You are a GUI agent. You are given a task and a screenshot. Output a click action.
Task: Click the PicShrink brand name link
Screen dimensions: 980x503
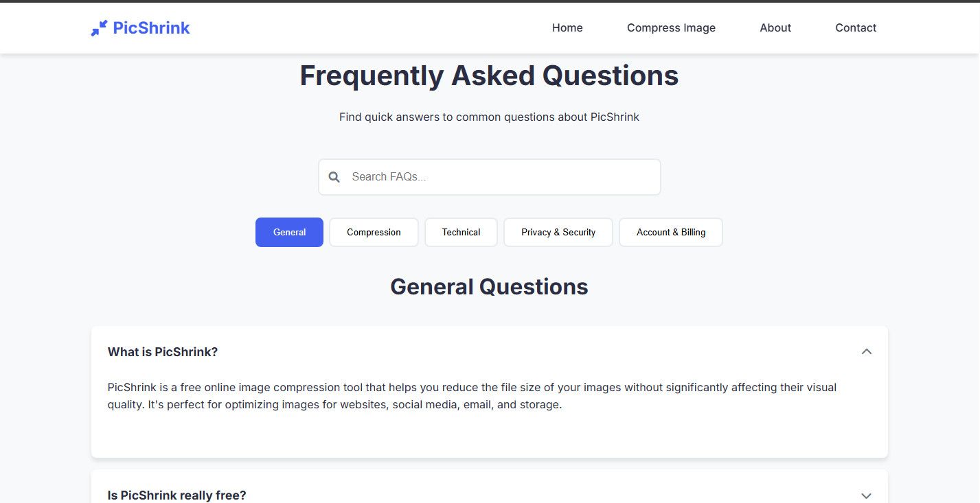(151, 28)
